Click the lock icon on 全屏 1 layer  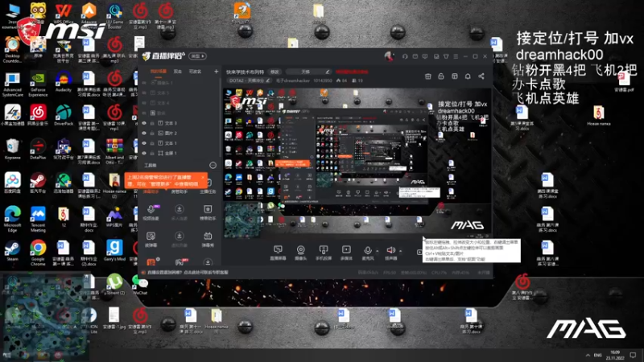click(152, 153)
